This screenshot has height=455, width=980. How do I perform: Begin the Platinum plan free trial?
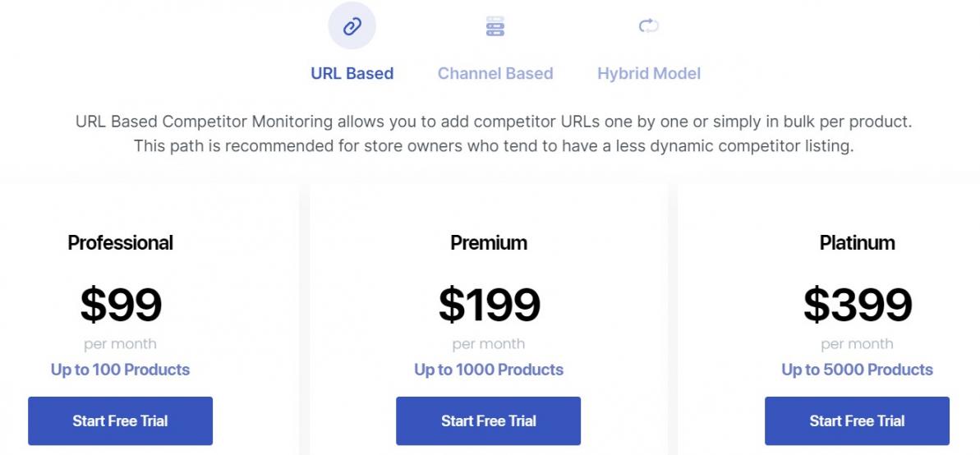[857, 421]
